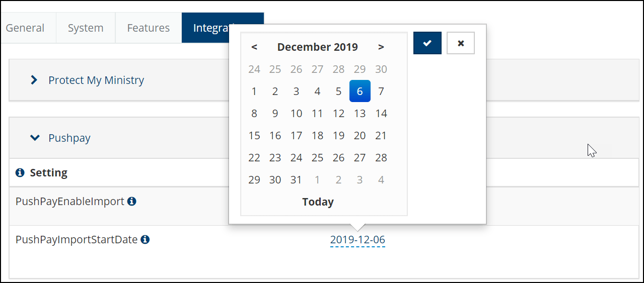The height and width of the screenshot is (283, 644).
Task: Click info icon beside PushPayImportStartDate
Action: coord(145,240)
